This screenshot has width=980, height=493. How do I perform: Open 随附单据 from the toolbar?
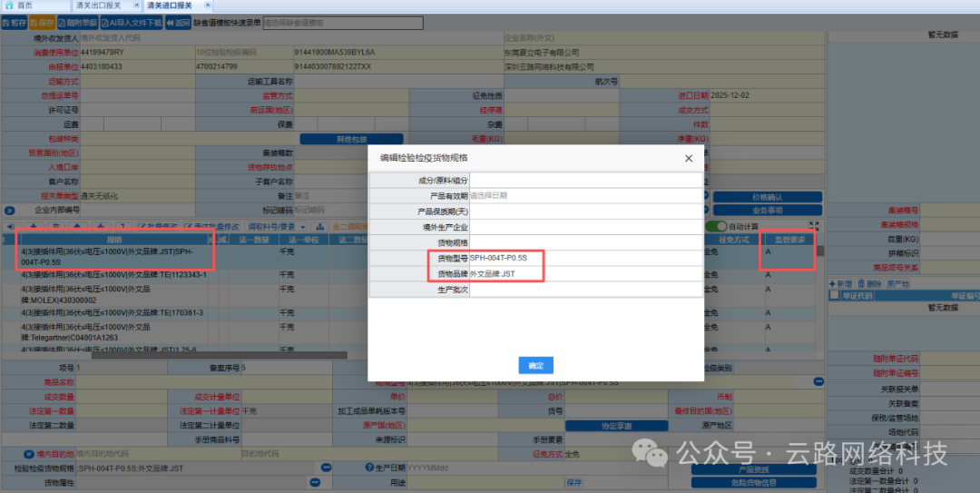[x=78, y=23]
